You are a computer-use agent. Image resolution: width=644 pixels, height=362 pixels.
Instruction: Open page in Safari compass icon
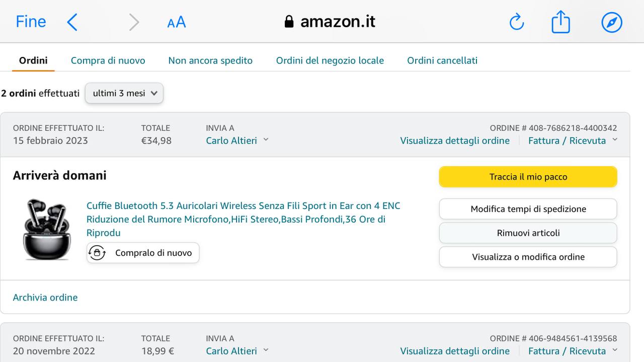coord(612,22)
